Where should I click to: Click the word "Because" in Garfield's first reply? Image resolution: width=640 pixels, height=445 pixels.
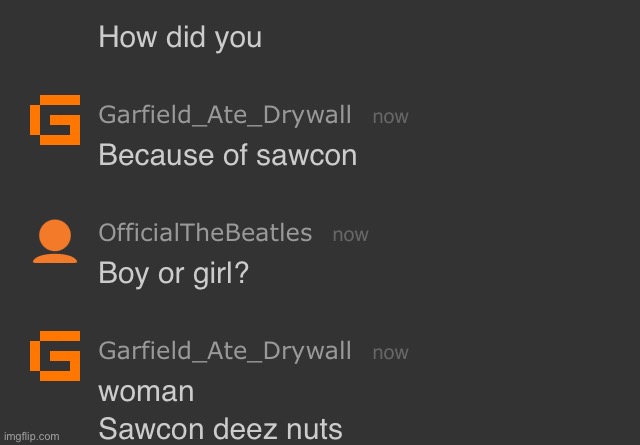146,156
